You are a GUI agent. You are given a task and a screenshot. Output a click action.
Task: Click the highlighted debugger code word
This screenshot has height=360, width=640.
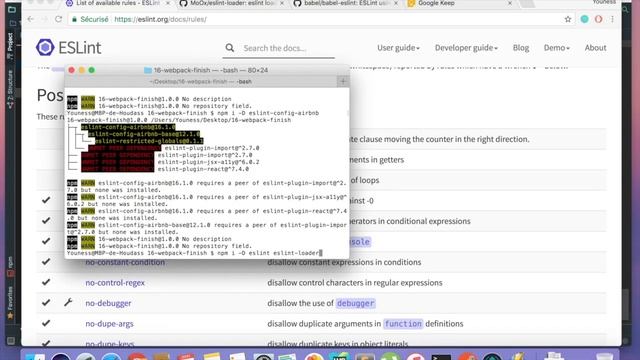click(x=356, y=303)
